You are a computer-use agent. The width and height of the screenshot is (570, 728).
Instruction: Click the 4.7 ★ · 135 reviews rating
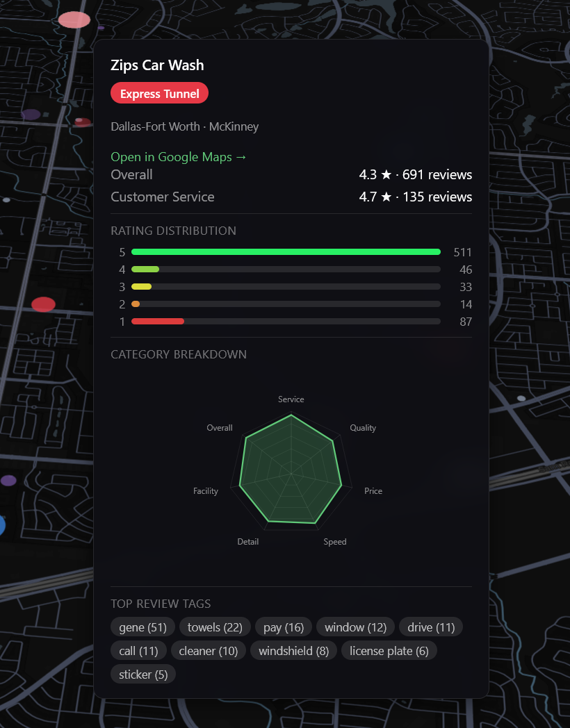tap(415, 197)
